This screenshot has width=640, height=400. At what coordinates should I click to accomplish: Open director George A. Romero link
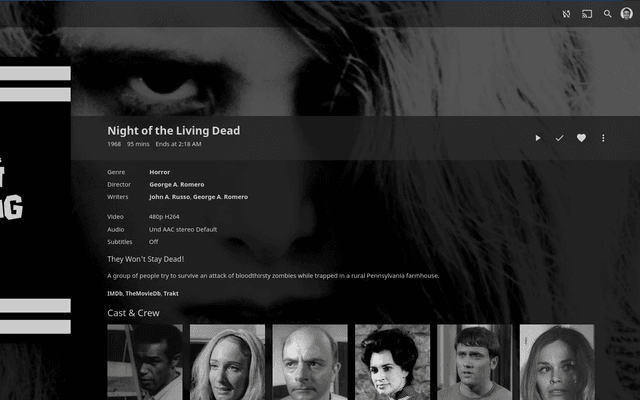coord(177,184)
